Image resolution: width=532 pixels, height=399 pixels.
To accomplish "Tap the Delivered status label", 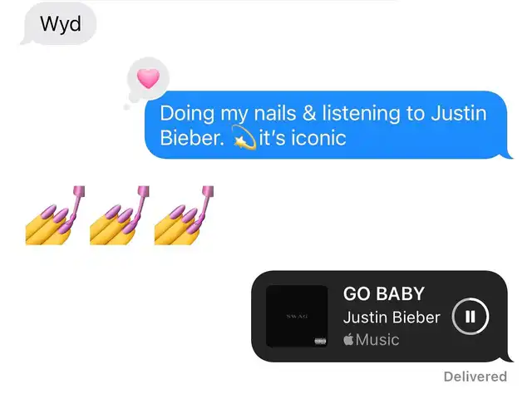I will pyautogui.click(x=475, y=377).
